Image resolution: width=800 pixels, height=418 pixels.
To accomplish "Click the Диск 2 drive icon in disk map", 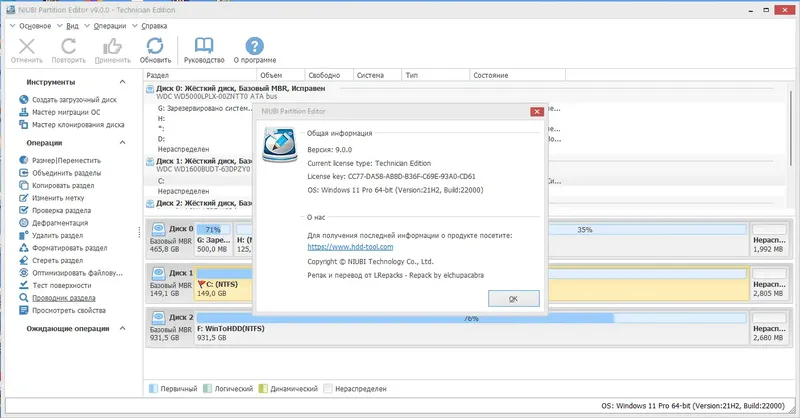I will 159,317.
